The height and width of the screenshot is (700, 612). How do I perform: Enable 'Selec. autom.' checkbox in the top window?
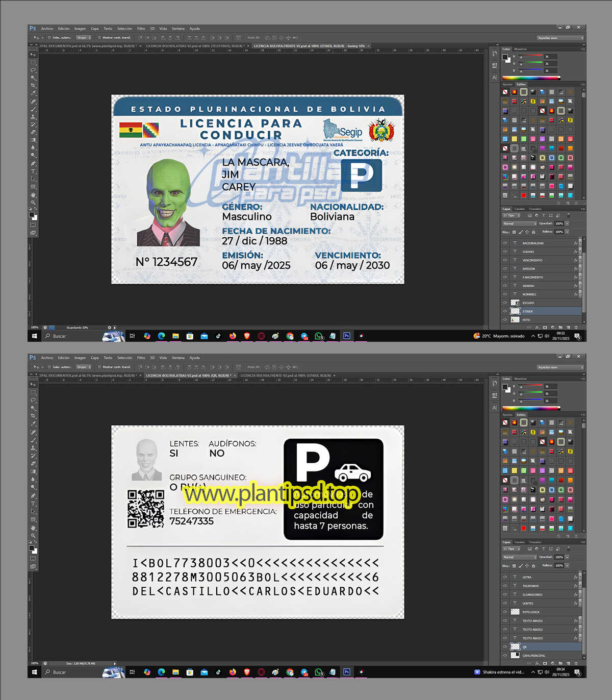click(x=49, y=38)
